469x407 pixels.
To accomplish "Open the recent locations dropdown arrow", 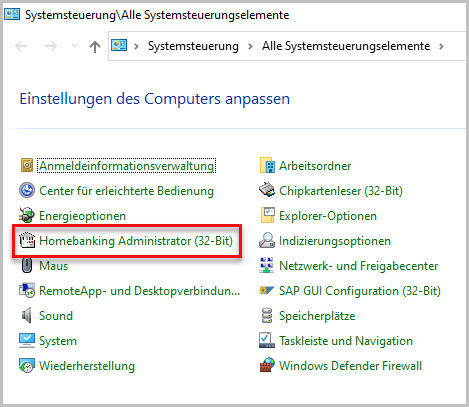I will (75, 46).
